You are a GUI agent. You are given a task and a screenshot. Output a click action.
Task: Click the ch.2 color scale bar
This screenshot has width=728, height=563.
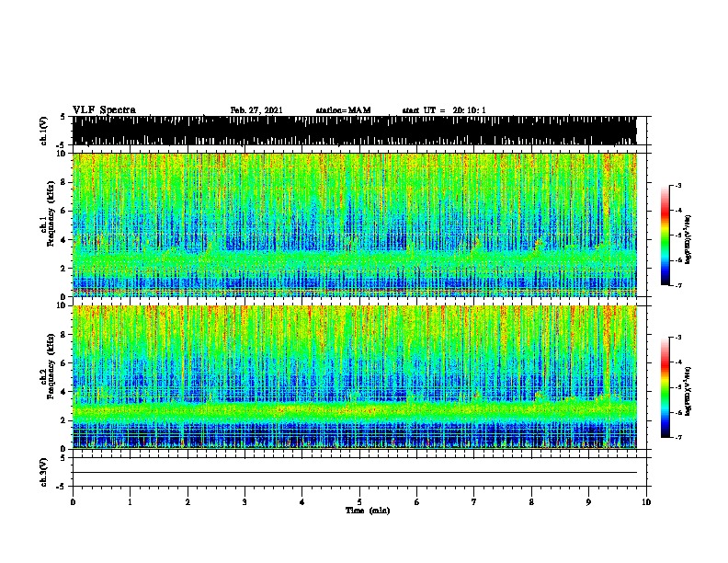665,387
